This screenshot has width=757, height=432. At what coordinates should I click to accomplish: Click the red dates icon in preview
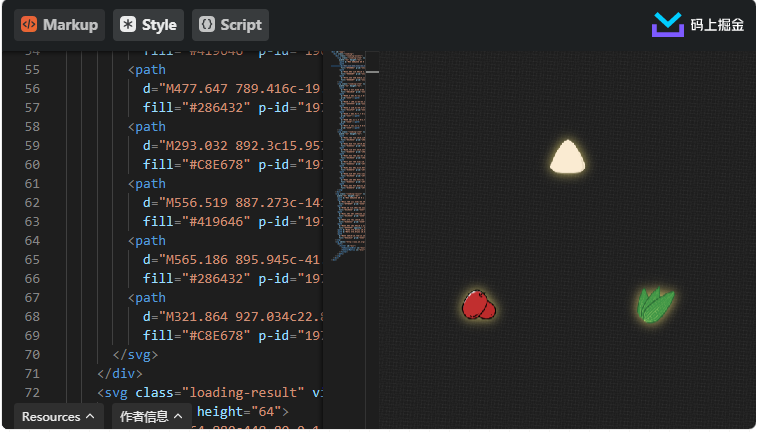click(478, 305)
